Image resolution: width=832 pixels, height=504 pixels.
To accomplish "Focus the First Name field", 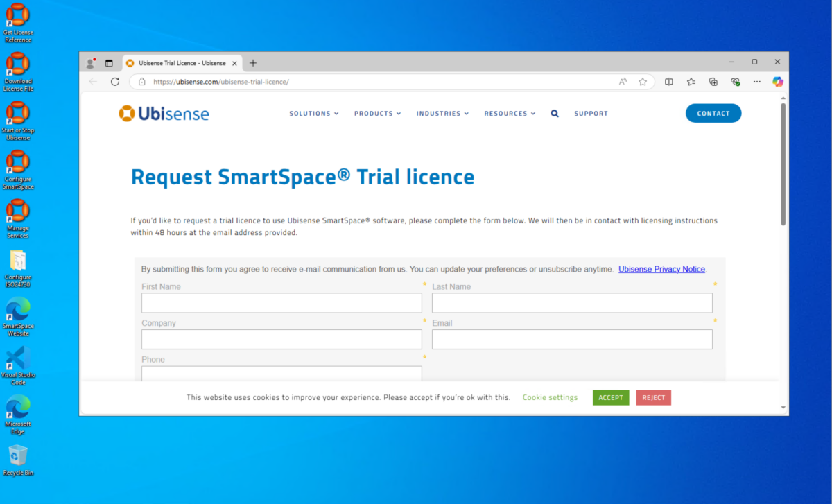I will click(x=281, y=303).
